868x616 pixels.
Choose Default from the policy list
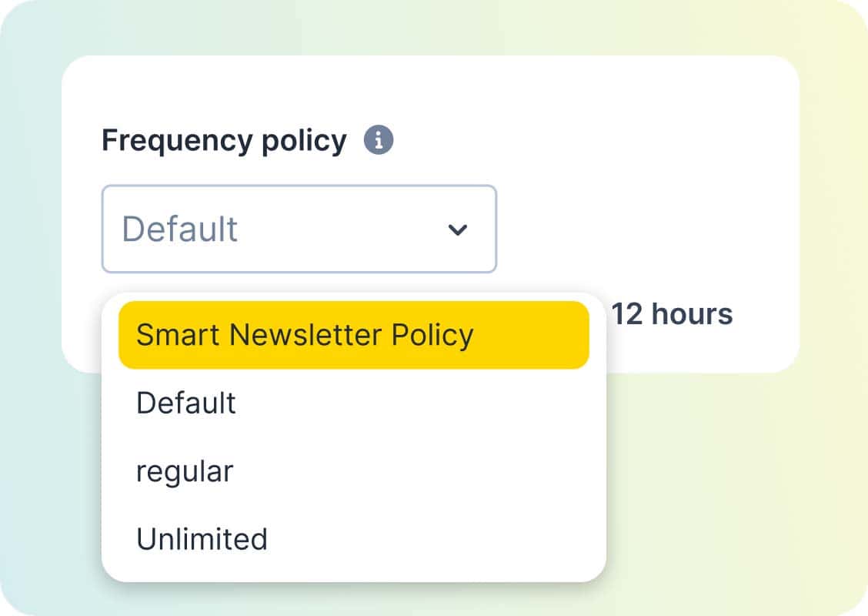pyautogui.click(x=186, y=403)
